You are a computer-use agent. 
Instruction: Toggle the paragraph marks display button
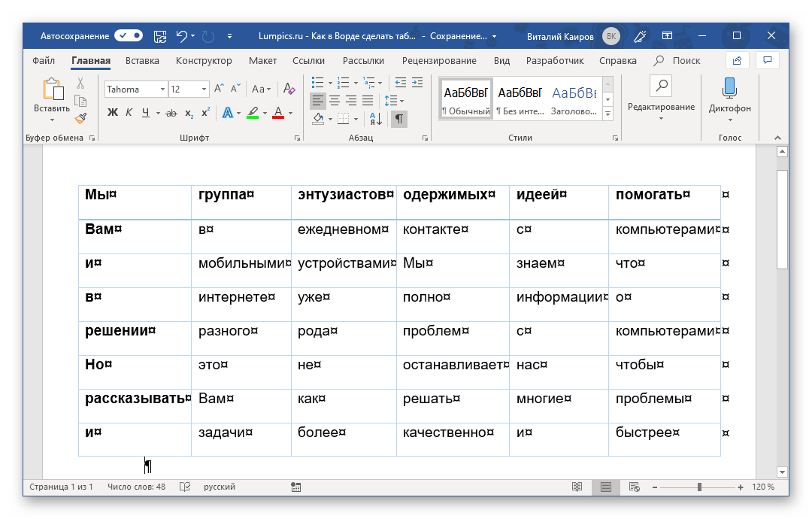[x=399, y=118]
